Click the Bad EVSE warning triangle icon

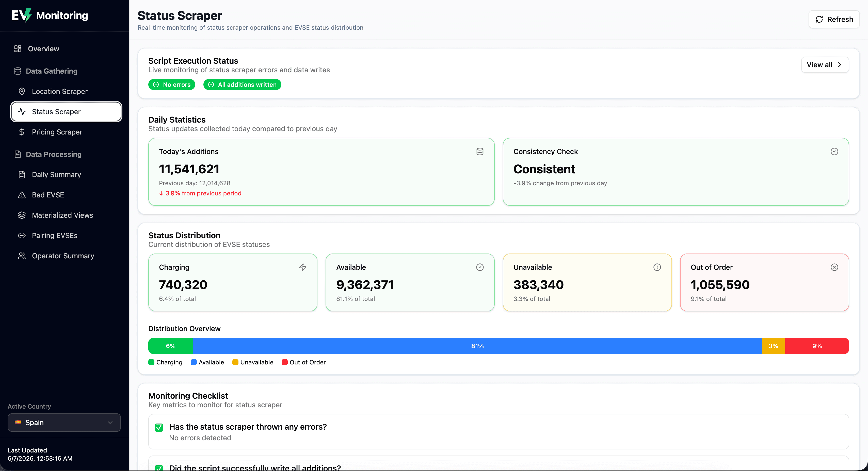tap(22, 195)
